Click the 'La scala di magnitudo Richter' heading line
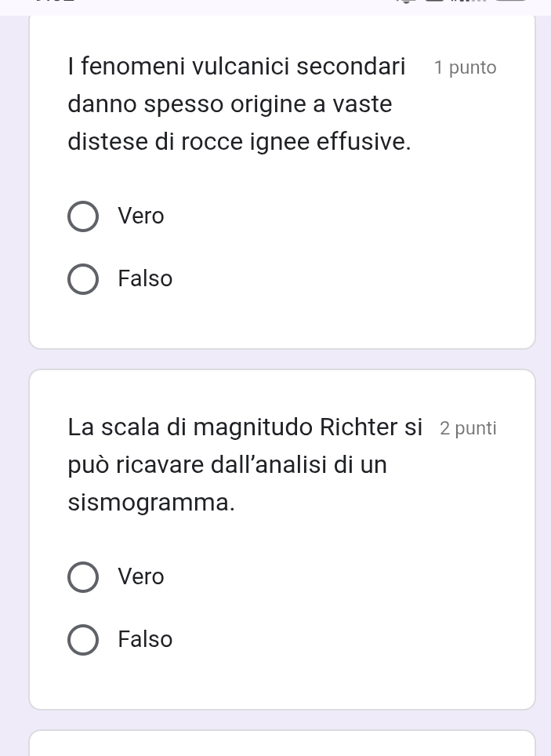Image resolution: width=551 pixels, height=756 pixels. [x=245, y=427]
